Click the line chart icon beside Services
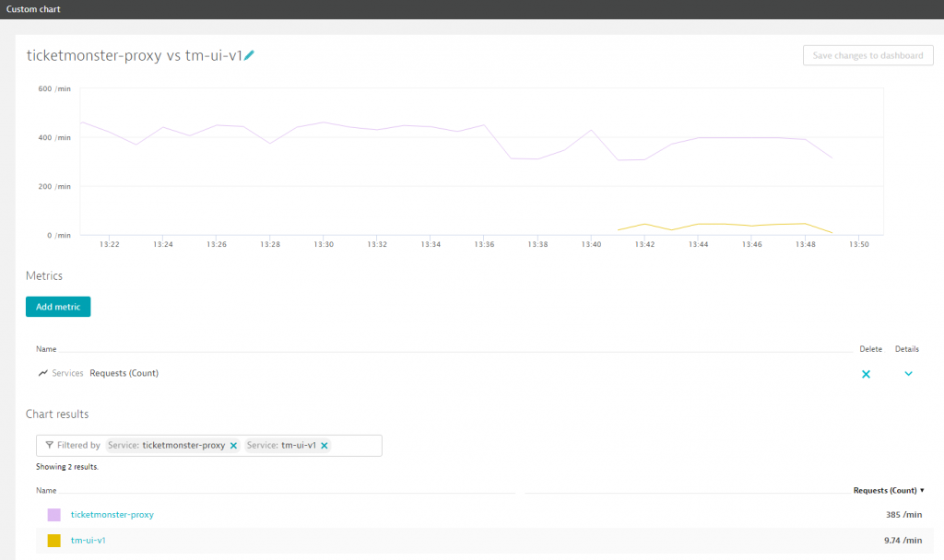Viewport: 944px width, 560px height. coord(43,373)
